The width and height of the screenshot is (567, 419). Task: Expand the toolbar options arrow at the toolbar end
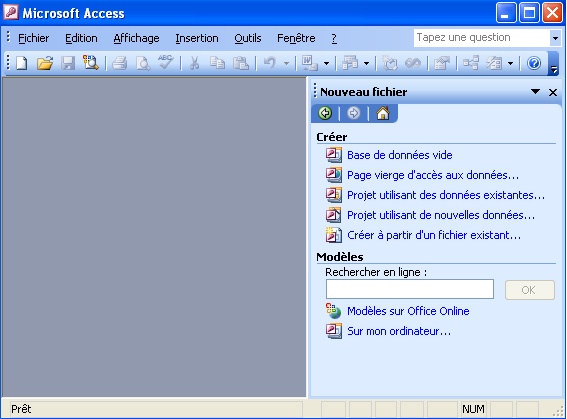coord(554,64)
